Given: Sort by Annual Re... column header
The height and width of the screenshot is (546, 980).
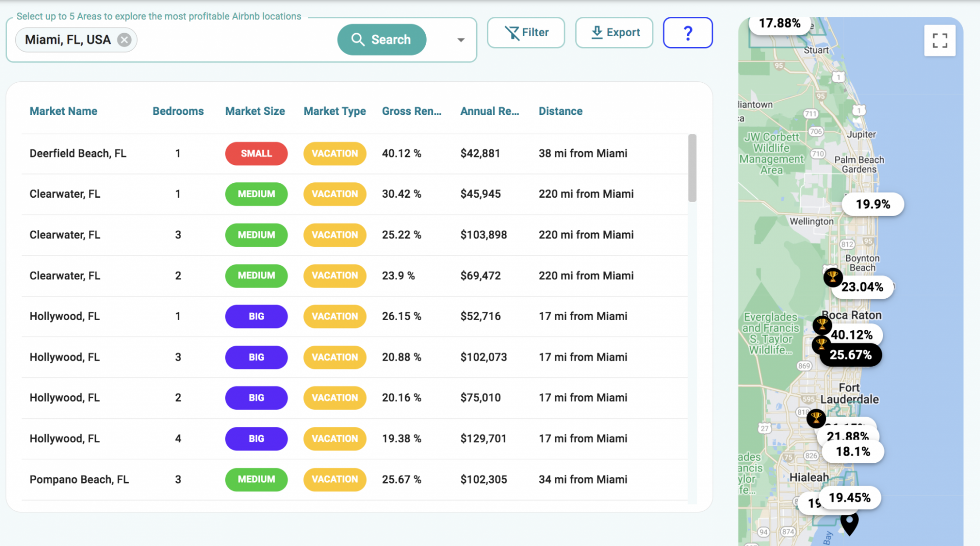Looking at the screenshot, I should click(490, 111).
